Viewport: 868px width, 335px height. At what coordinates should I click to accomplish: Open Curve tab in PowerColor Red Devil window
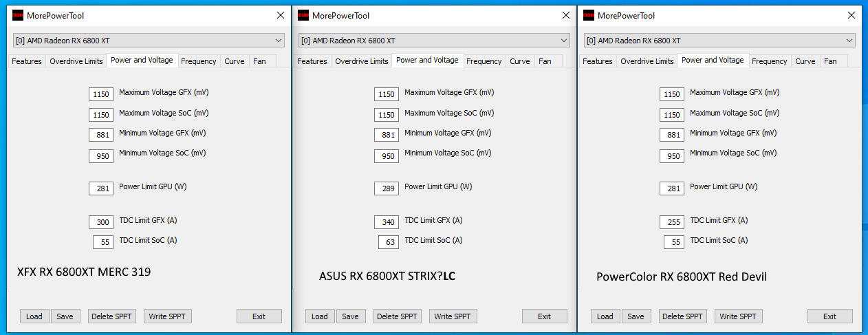805,61
